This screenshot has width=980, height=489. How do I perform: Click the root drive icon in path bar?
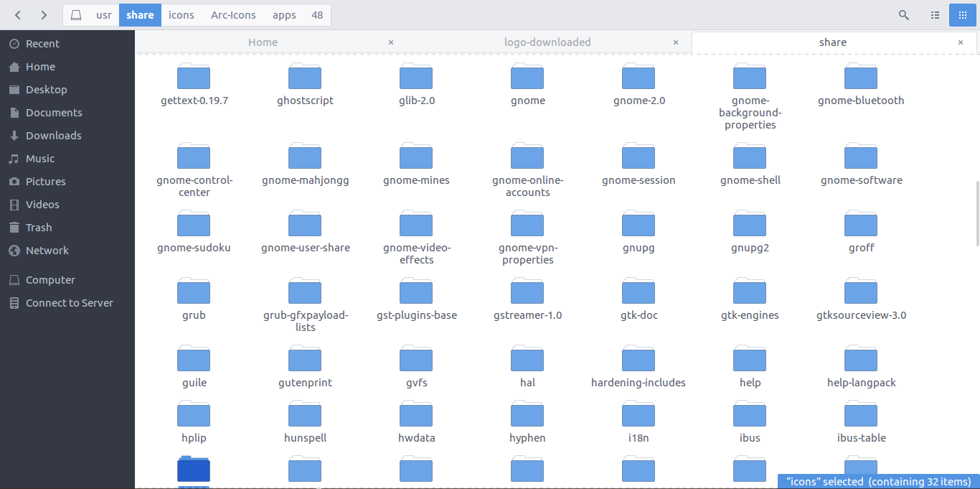pyautogui.click(x=76, y=15)
